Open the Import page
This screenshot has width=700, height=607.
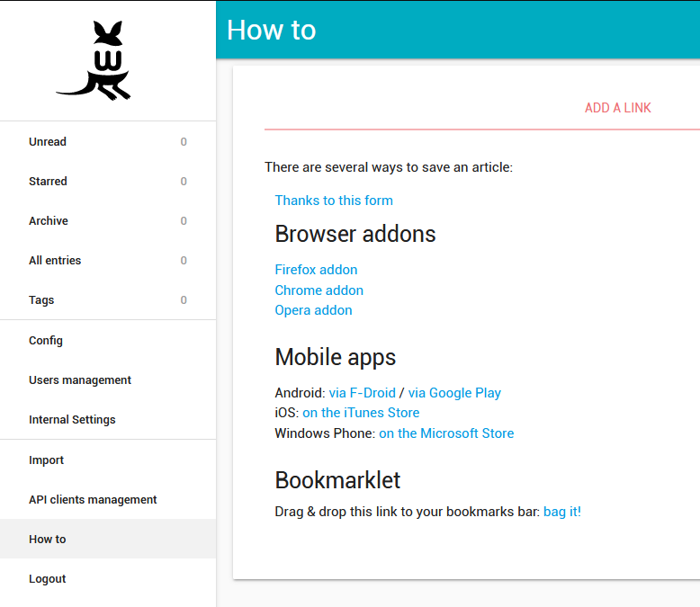click(46, 460)
